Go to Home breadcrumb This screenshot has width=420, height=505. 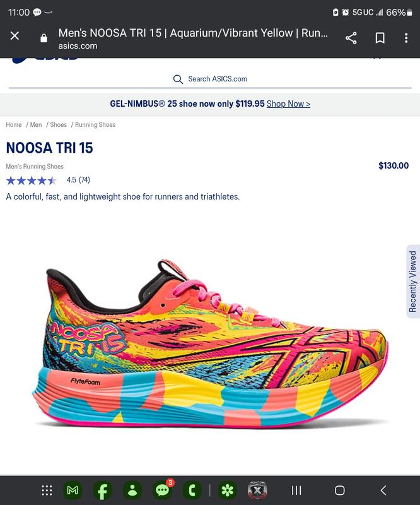pos(13,124)
